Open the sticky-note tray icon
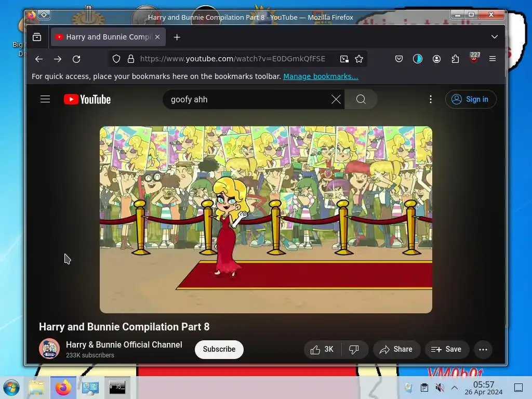This screenshot has height=399, width=532. tap(408, 388)
